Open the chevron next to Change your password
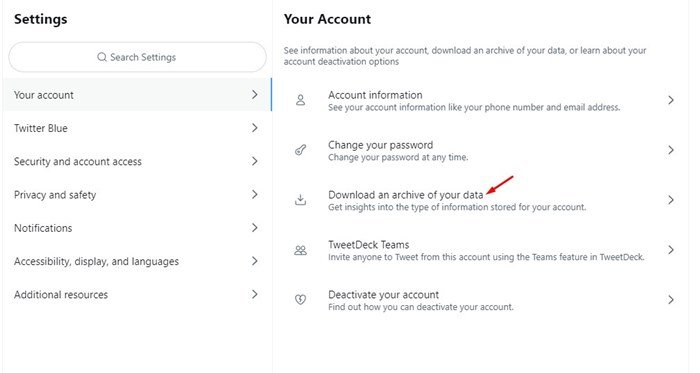This screenshot has height=373, width=700. pos(671,150)
